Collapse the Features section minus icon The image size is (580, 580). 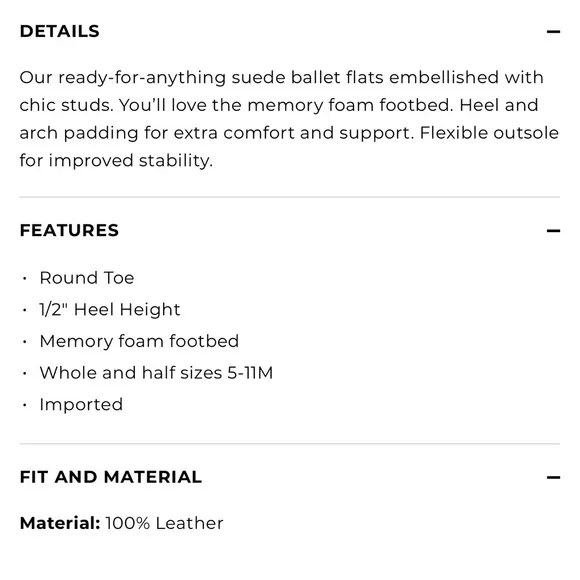pyautogui.click(x=553, y=231)
